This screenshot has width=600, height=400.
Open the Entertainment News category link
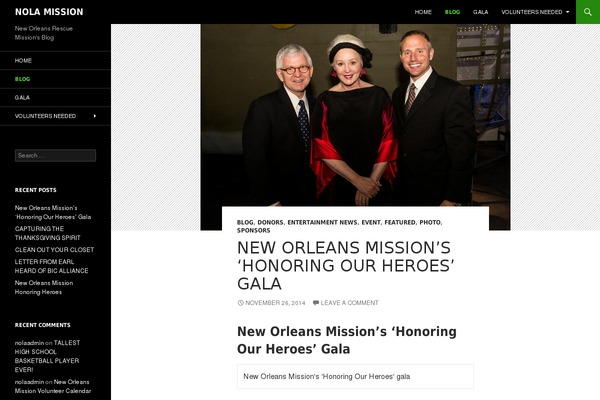pos(323,222)
